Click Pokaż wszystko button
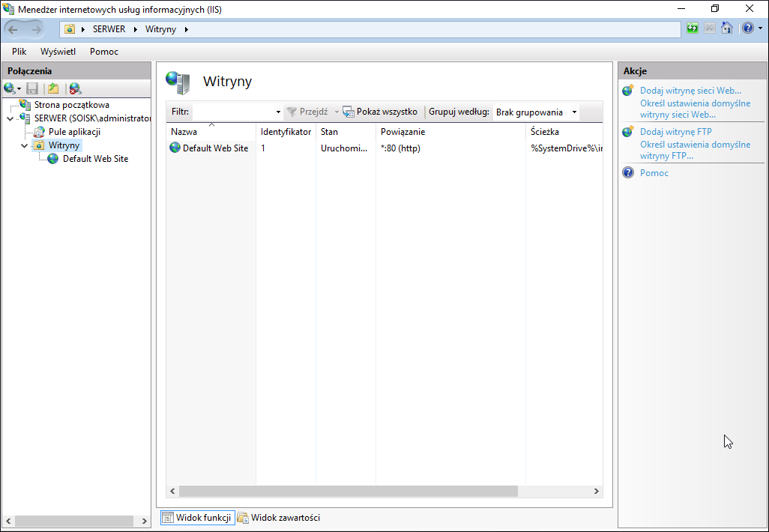Image resolution: width=769 pixels, height=532 pixels. click(380, 112)
